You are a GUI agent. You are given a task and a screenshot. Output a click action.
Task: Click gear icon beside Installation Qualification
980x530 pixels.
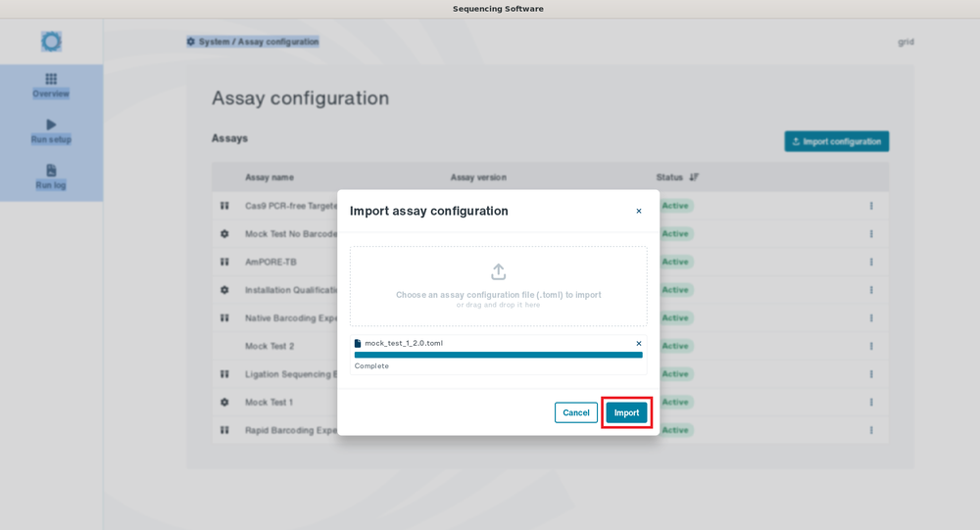[x=224, y=290]
